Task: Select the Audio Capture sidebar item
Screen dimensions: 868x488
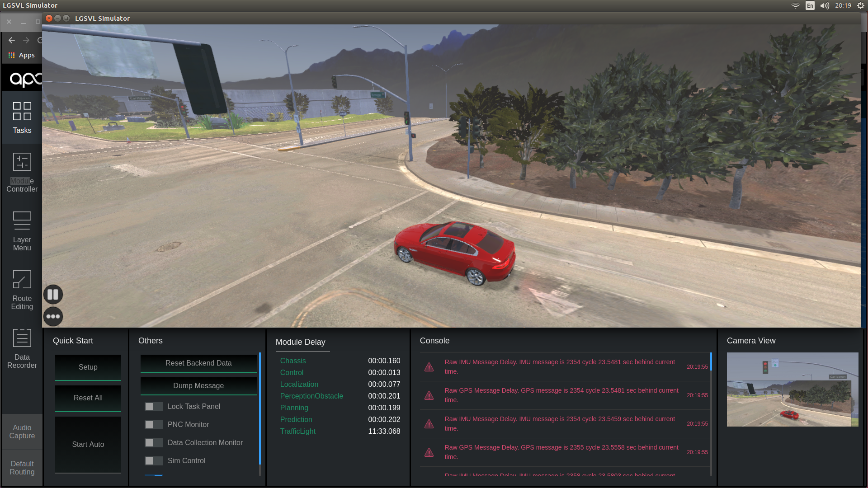Action: 22,432
